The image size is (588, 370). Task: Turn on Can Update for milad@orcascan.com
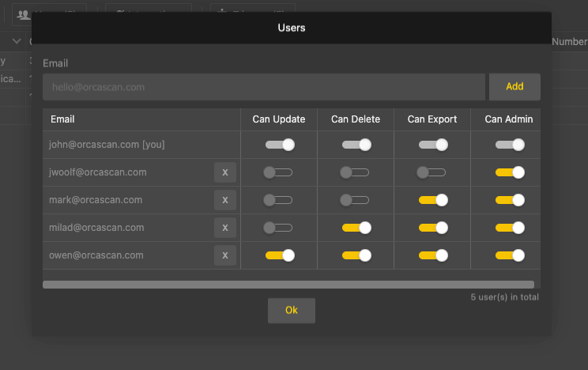[x=278, y=228]
